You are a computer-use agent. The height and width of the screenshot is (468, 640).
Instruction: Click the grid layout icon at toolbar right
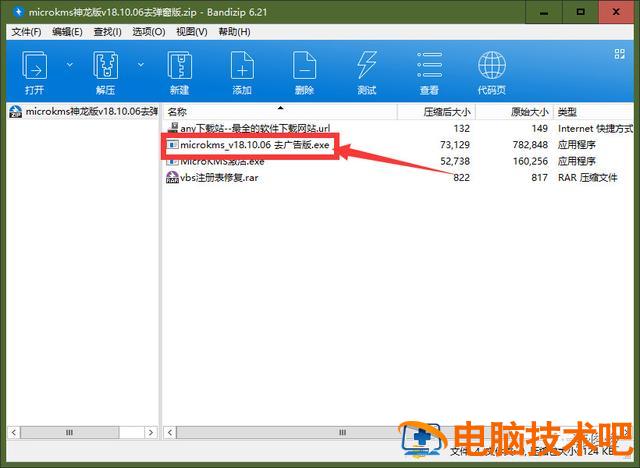(x=620, y=54)
